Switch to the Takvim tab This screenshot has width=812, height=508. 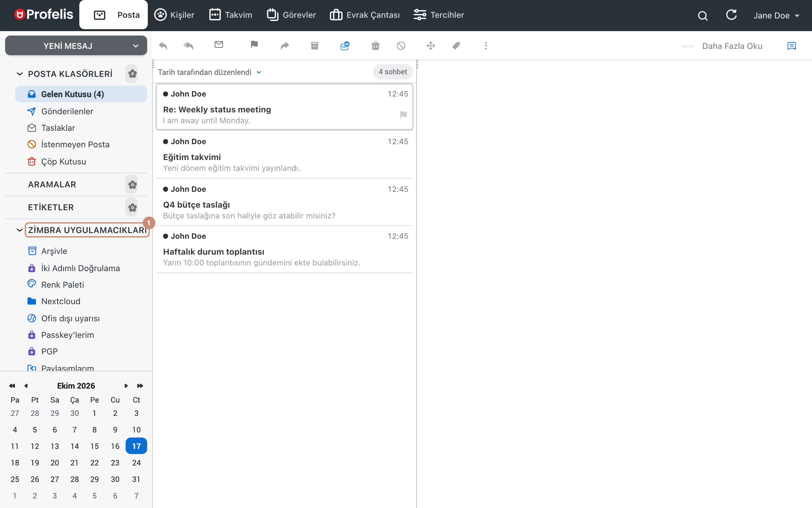pyautogui.click(x=231, y=15)
